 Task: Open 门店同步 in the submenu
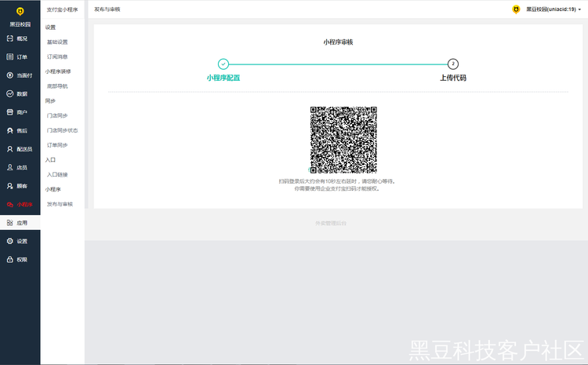pos(57,115)
